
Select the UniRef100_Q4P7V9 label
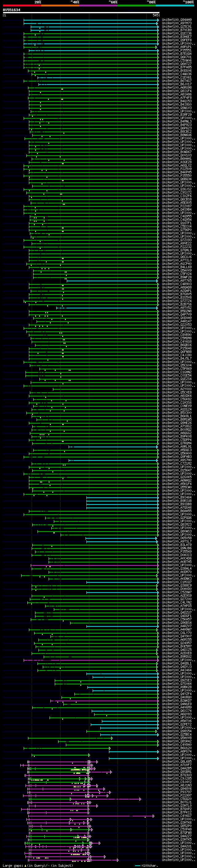coord(177,314)
